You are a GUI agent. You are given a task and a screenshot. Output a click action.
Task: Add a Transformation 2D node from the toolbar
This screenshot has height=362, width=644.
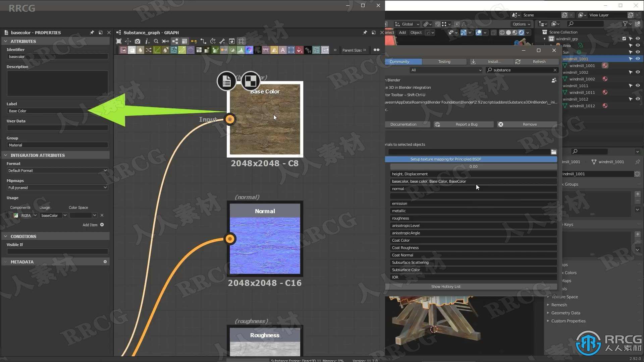291,50
